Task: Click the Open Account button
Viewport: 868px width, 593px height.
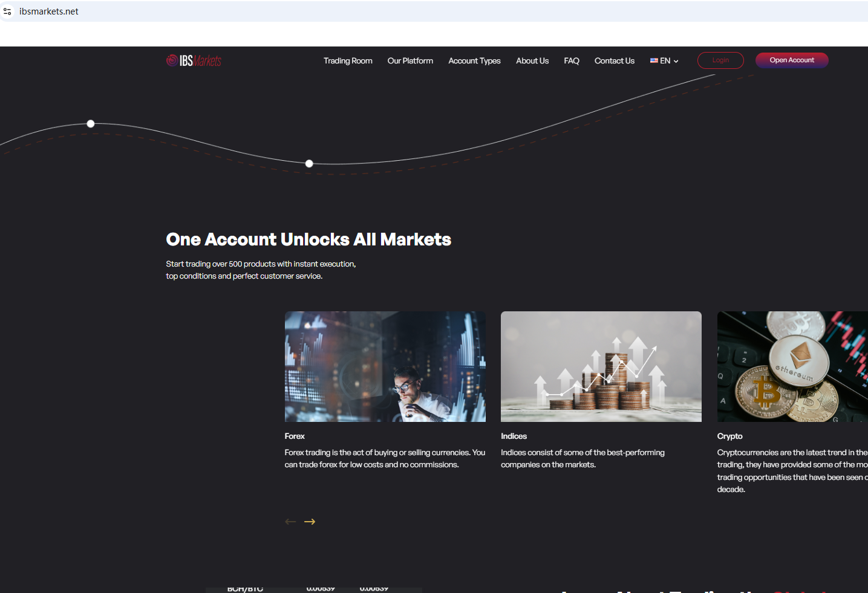Action: coord(792,60)
